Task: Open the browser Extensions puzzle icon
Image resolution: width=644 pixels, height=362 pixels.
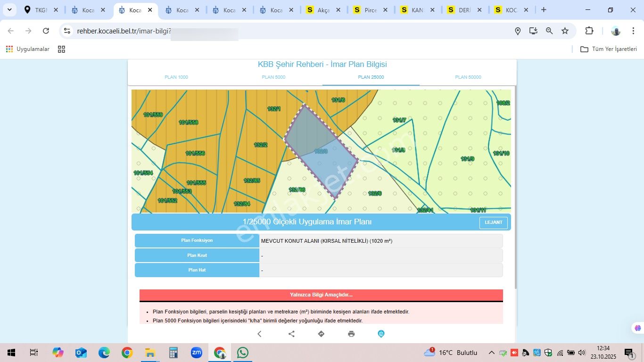Action: pyautogui.click(x=589, y=31)
